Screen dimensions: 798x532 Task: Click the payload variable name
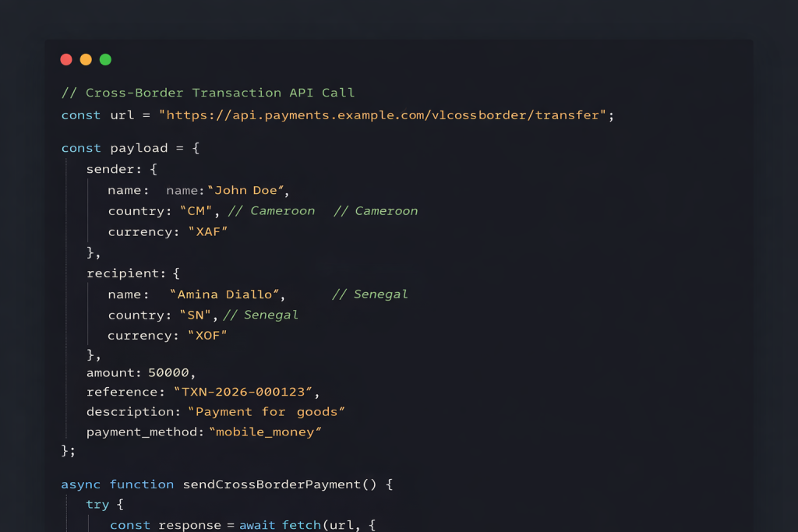[x=139, y=148]
